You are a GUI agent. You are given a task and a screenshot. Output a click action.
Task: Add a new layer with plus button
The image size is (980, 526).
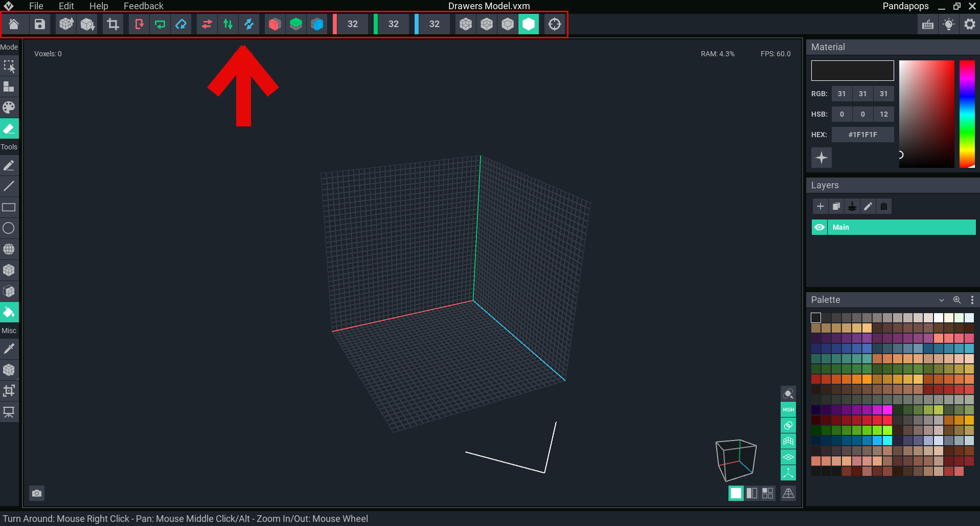(821, 206)
